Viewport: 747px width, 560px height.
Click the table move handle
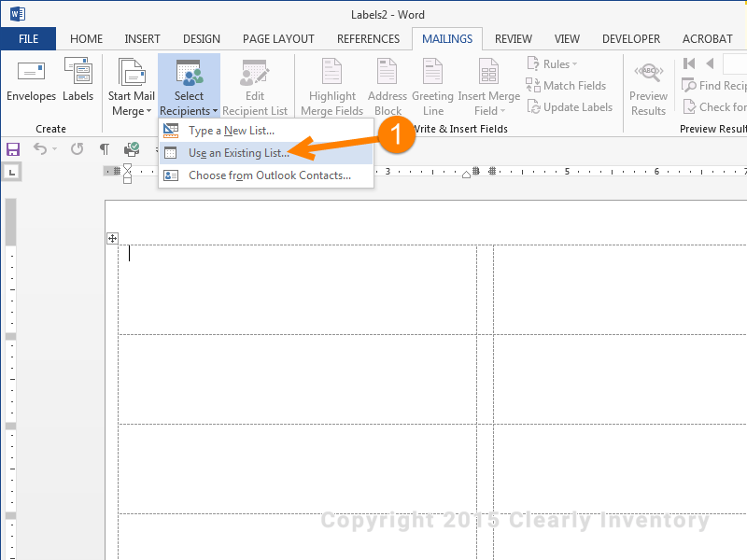tap(112, 239)
